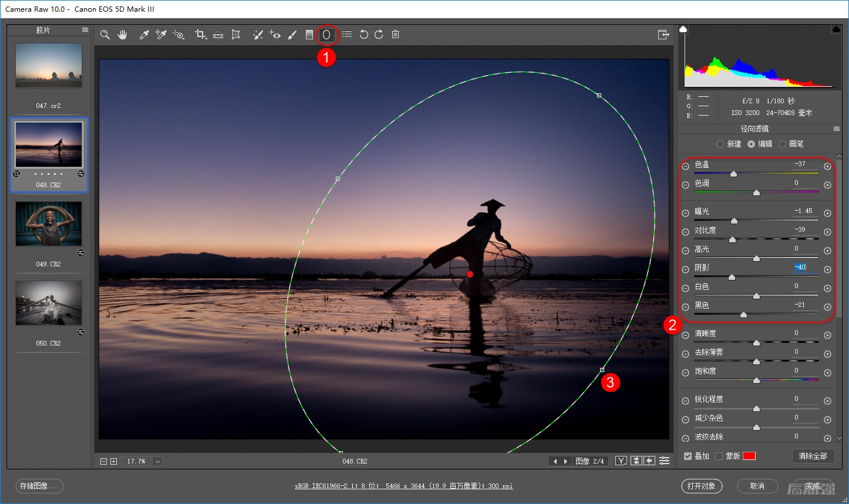
Task: Click the red mask color swatch
Action: coord(749,456)
